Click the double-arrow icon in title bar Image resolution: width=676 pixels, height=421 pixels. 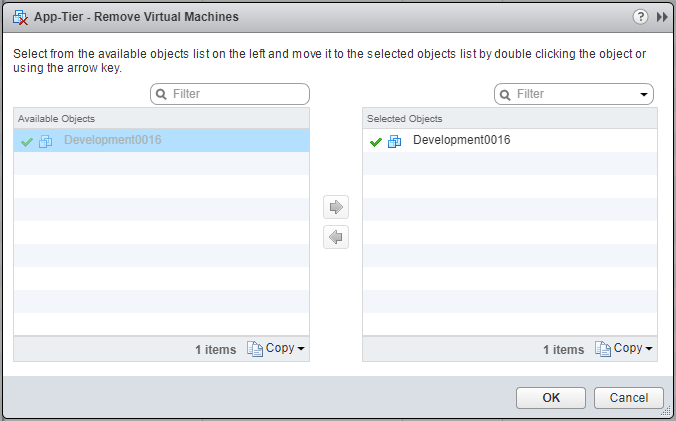(x=661, y=18)
